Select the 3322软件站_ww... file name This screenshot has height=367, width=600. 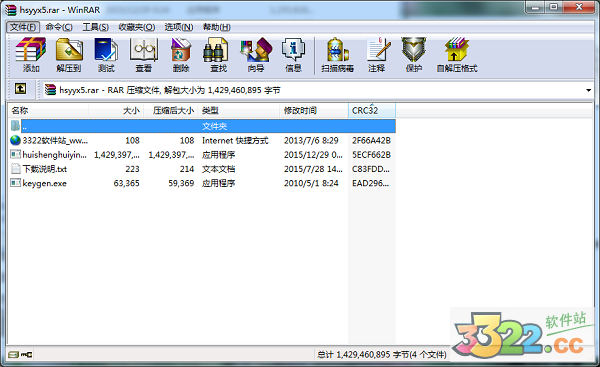click(55, 140)
